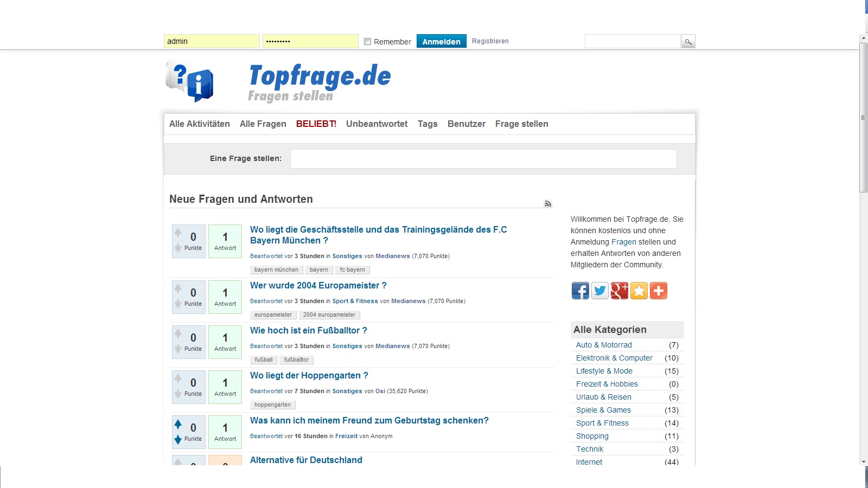Select the 'europameister' tag

(273, 314)
